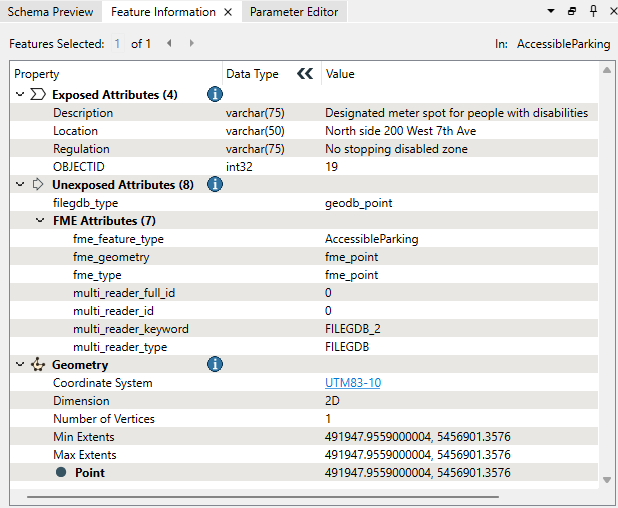The image size is (618, 508).
Task: Open UTM83-10 coordinate system link
Action: pyautogui.click(x=353, y=383)
